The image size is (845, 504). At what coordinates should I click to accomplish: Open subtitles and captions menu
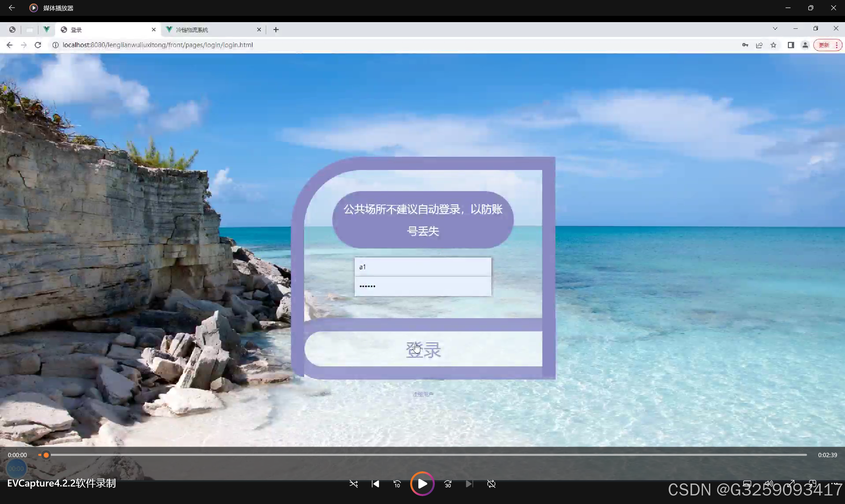click(747, 484)
